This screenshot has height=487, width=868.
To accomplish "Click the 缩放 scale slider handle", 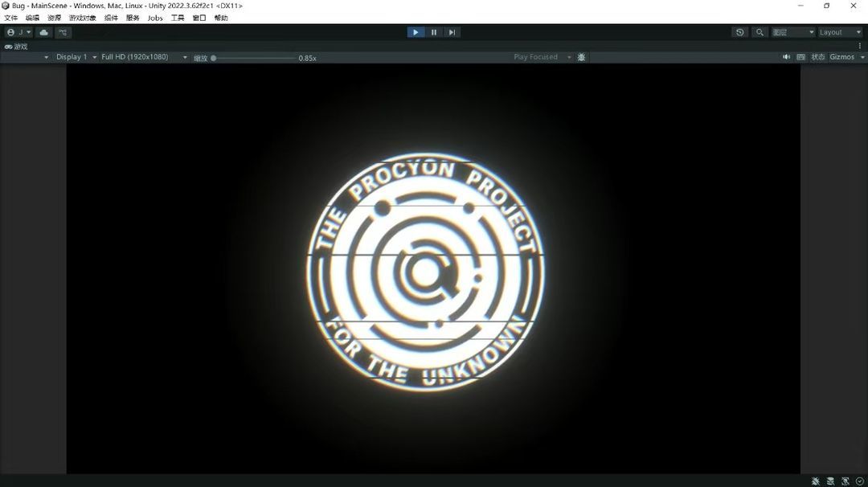I will [x=213, y=58].
